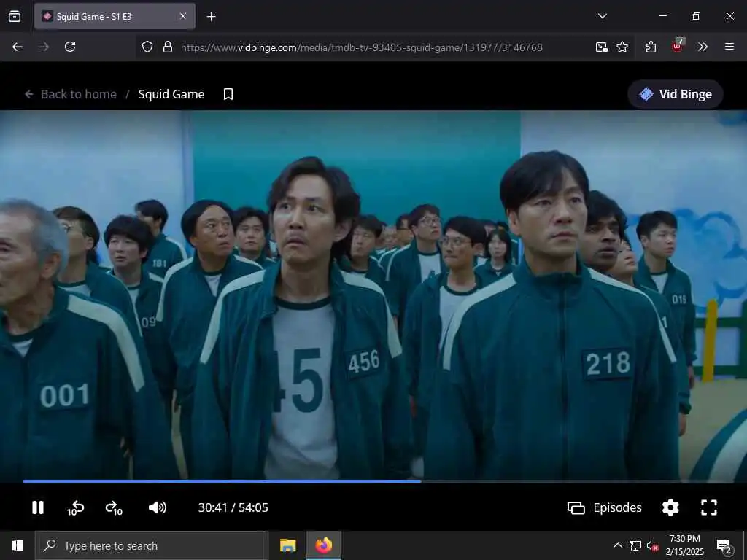Open the taskbar clock and date
This screenshot has width=747, height=560.
[684, 545]
